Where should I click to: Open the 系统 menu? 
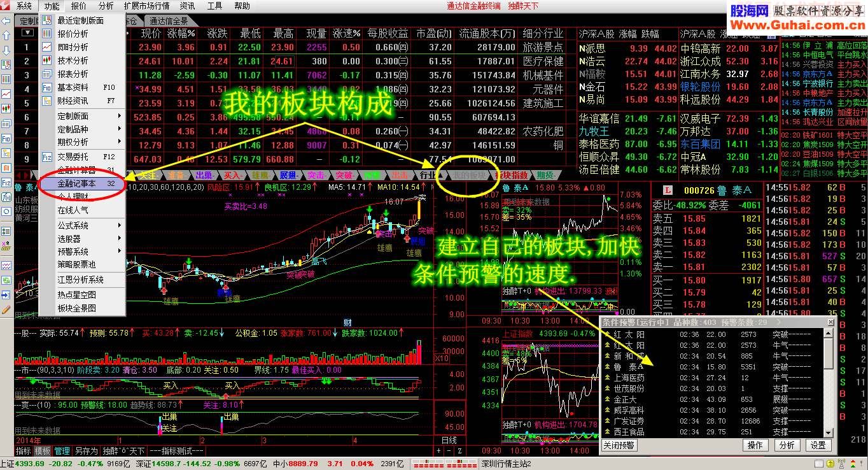coord(24,6)
